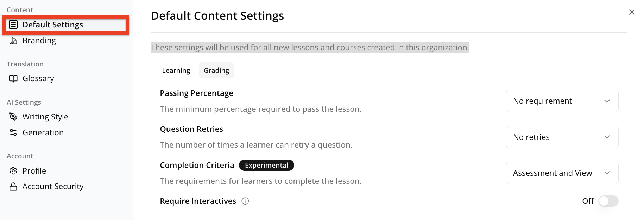The image size is (644, 220).
Task: Click the Account Security lock icon
Action: click(x=13, y=187)
